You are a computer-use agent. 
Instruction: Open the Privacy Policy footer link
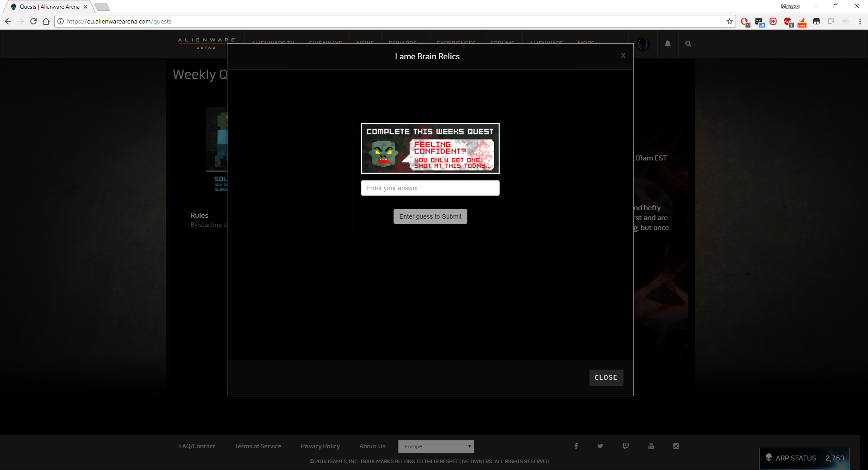[x=320, y=446]
